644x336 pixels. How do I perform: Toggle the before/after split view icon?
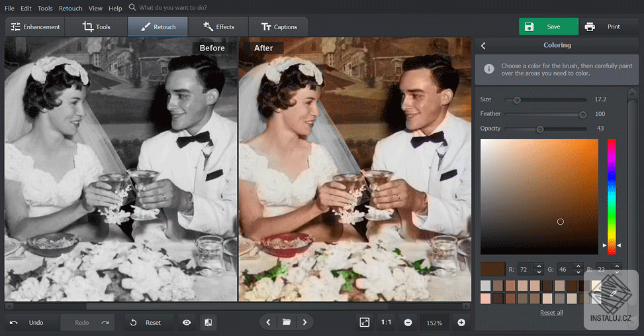pyautogui.click(x=208, y=323)
